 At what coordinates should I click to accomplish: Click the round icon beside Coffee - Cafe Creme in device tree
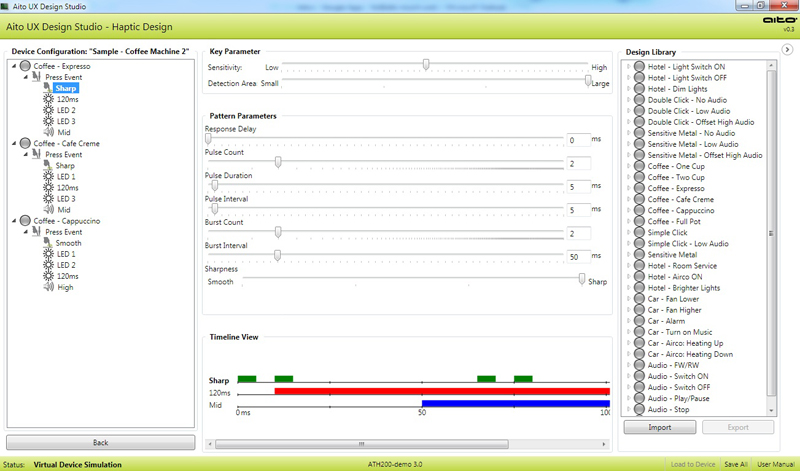click(25, 143)
